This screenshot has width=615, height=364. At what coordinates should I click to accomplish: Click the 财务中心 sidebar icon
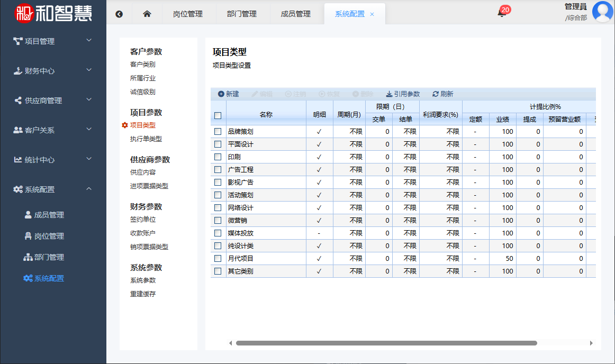17,71
